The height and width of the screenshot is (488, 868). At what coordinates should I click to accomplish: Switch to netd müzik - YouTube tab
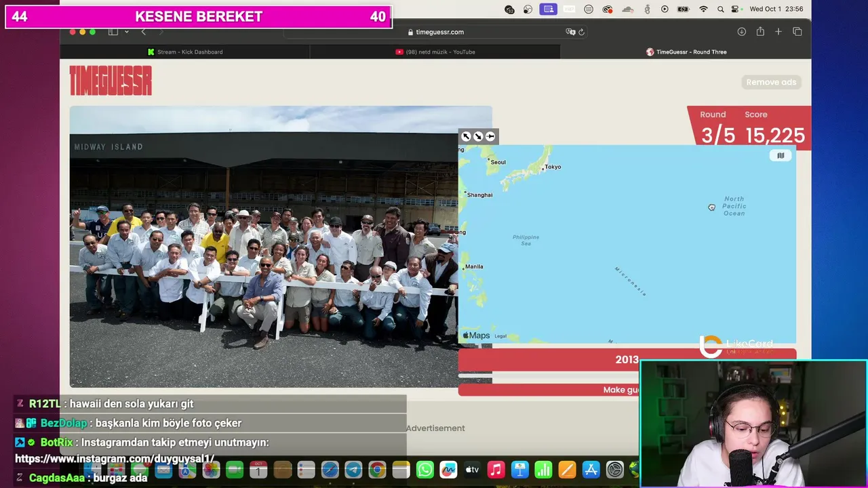435,52
